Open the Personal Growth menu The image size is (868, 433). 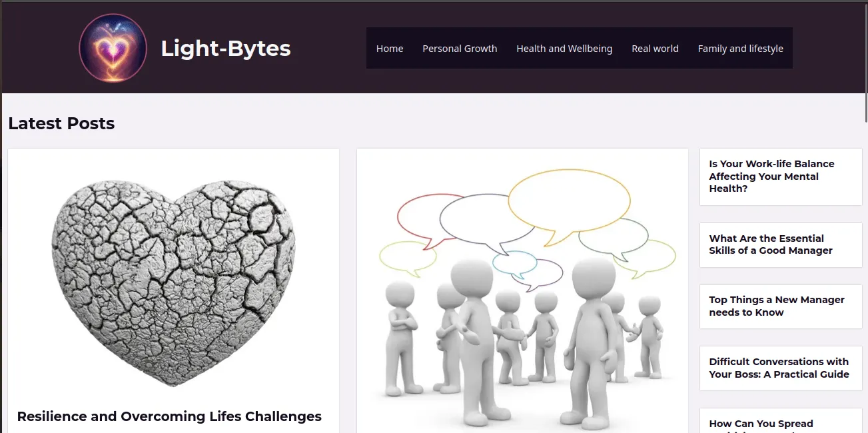click(460, 48)
